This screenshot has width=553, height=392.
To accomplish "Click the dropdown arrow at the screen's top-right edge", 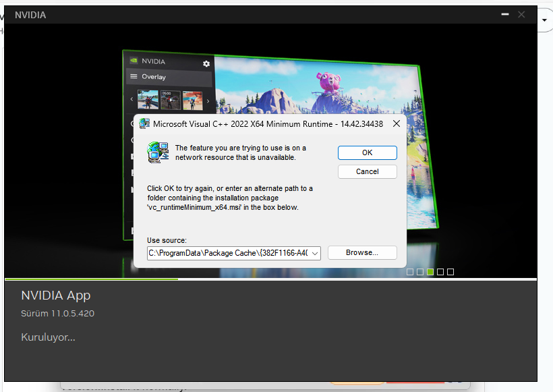I will [544, 20].
